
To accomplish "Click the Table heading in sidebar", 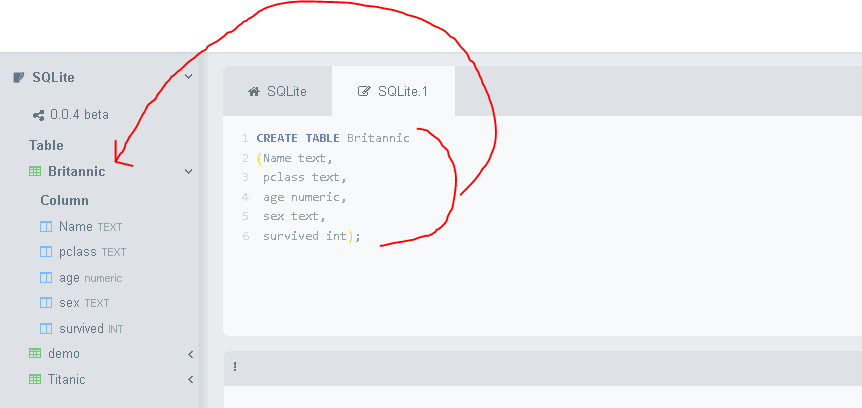I will 46,146.
